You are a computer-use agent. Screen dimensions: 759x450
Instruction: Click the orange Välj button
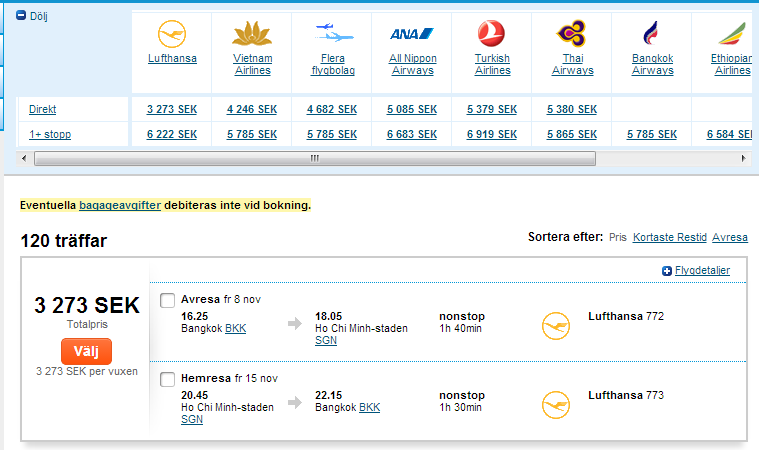pos(86,351)
